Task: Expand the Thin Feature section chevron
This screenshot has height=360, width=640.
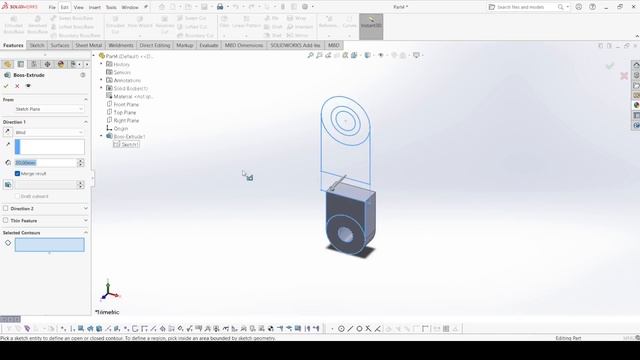Action: 86,220
